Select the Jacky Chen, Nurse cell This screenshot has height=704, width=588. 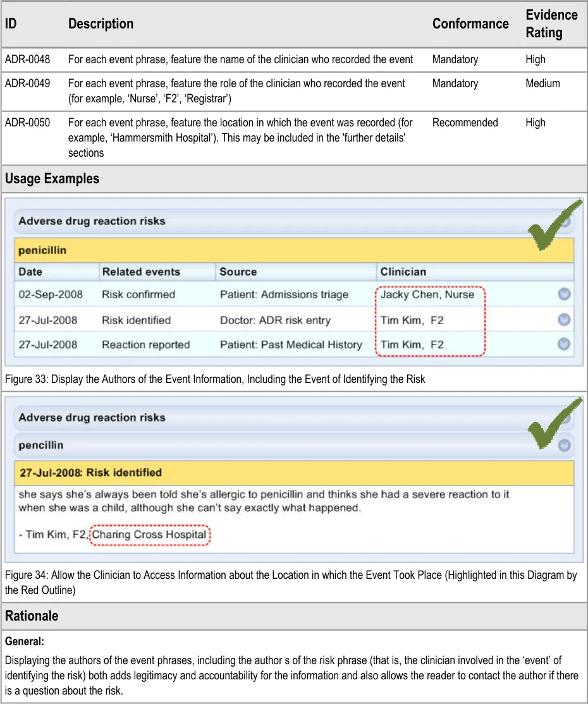(x=427, y=294)
